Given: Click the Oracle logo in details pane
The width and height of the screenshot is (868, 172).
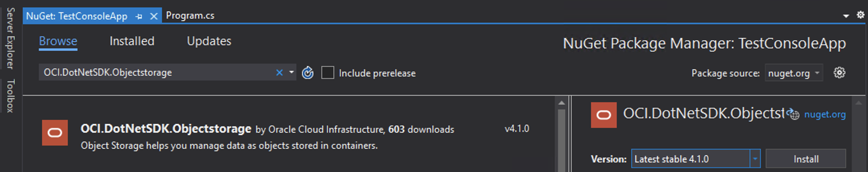Looking at the screenshot, I should [x=603, y=115].
